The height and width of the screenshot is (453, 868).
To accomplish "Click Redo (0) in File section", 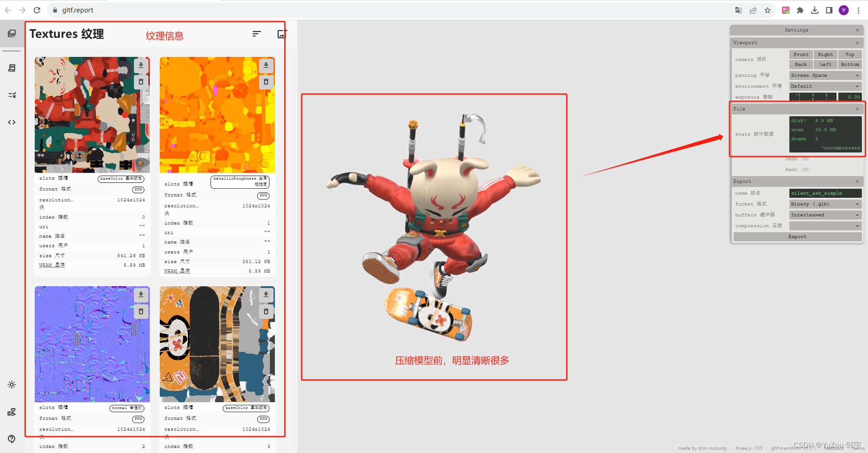I will (797, 170).
